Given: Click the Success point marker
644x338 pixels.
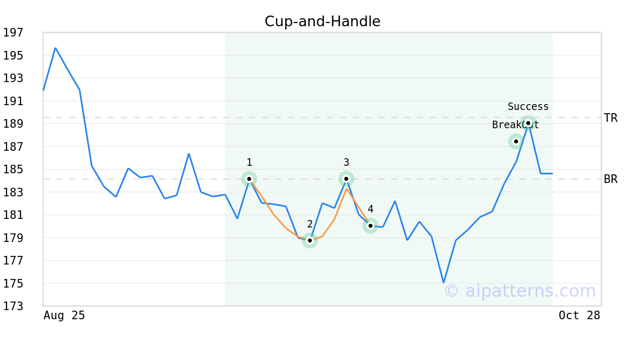Looking at the screenshot, I should click(x=528, y=123).
